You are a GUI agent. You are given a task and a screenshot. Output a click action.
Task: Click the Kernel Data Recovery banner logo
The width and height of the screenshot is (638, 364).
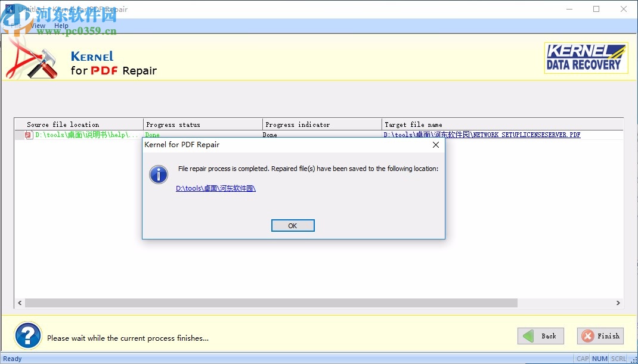click(586, 58)
